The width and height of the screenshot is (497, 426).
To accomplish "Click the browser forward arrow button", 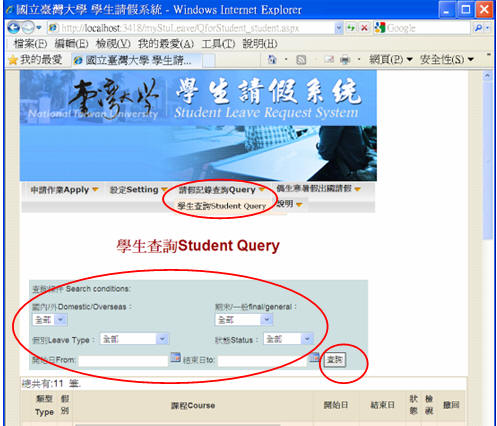I will pyautogui.click(x=28, y=28).
